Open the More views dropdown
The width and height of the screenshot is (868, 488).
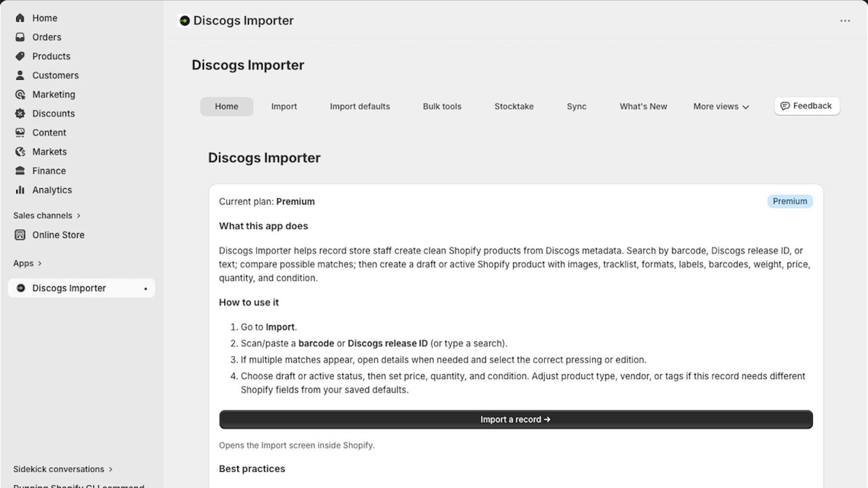(x=721, y=106)
